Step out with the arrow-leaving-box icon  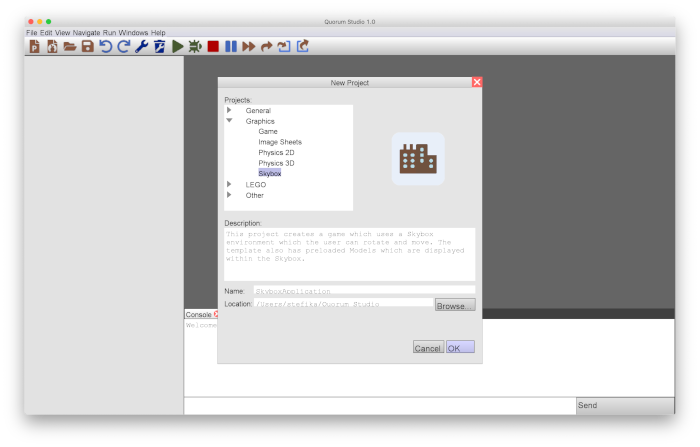tap(303, 46)
